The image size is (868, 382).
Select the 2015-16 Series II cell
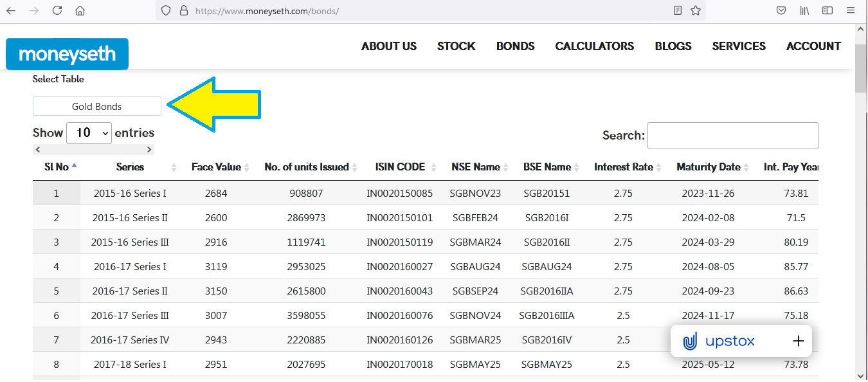(x=130, y=217)
